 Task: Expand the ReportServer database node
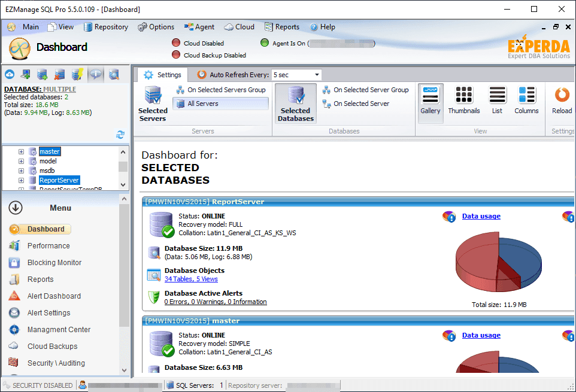[22, 180]
